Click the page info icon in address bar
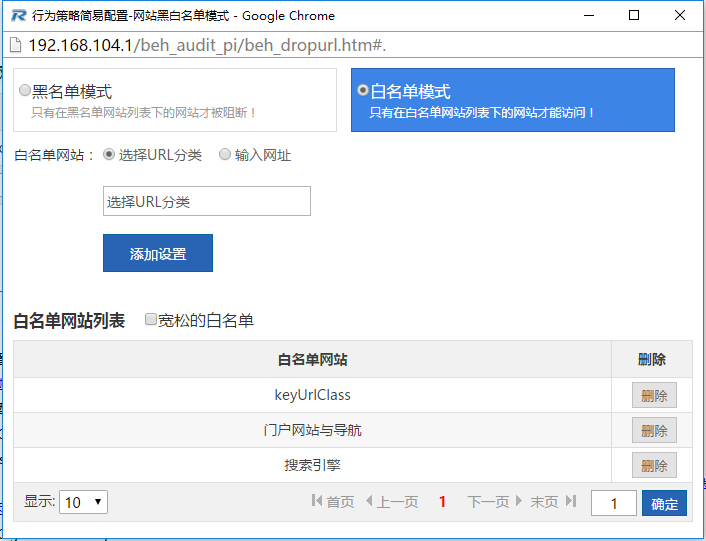 (x=16, y=46)
